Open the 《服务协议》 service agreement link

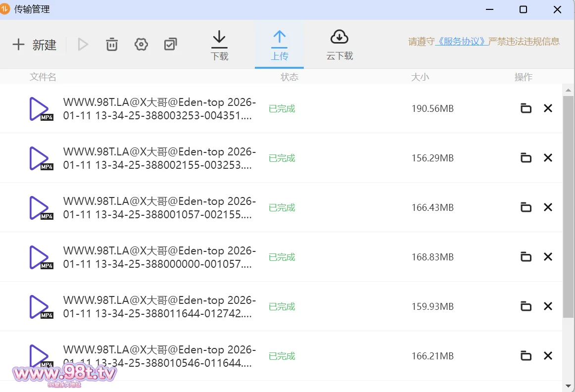coord(461,42)
